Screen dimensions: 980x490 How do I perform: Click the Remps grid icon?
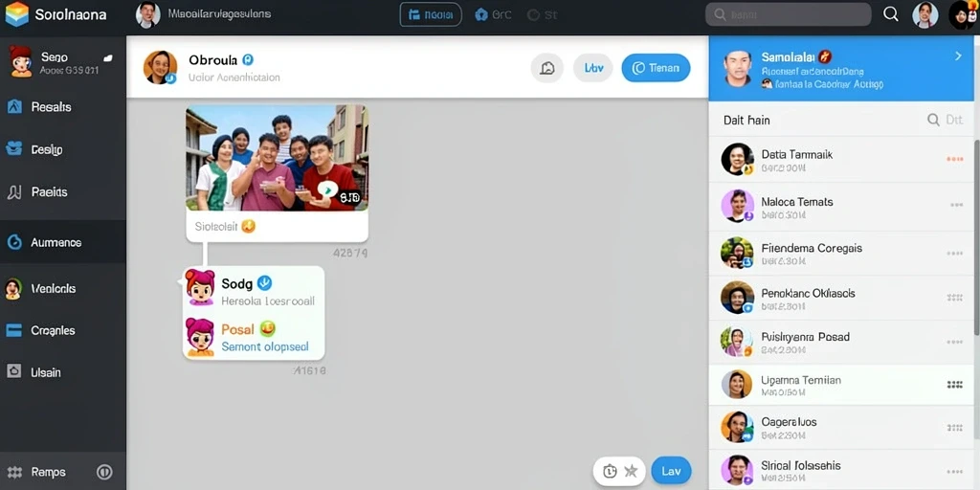pyautogui.click(x=14, y=472)
